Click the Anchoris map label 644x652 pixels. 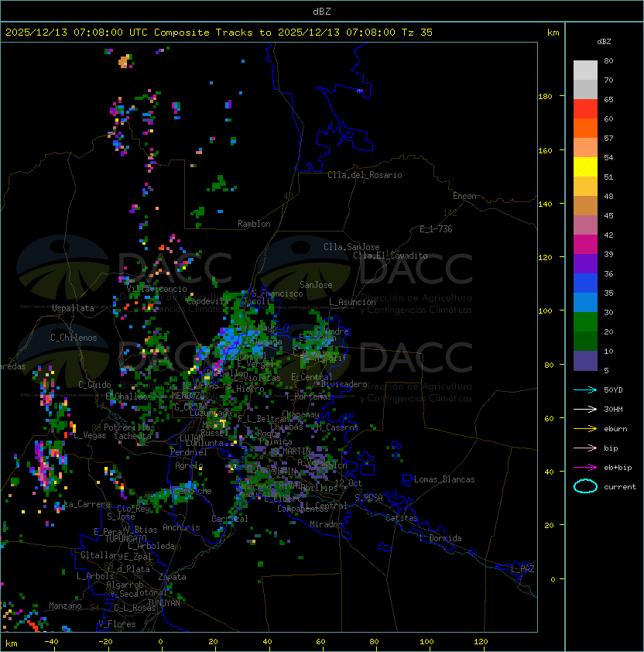[181, 527]
